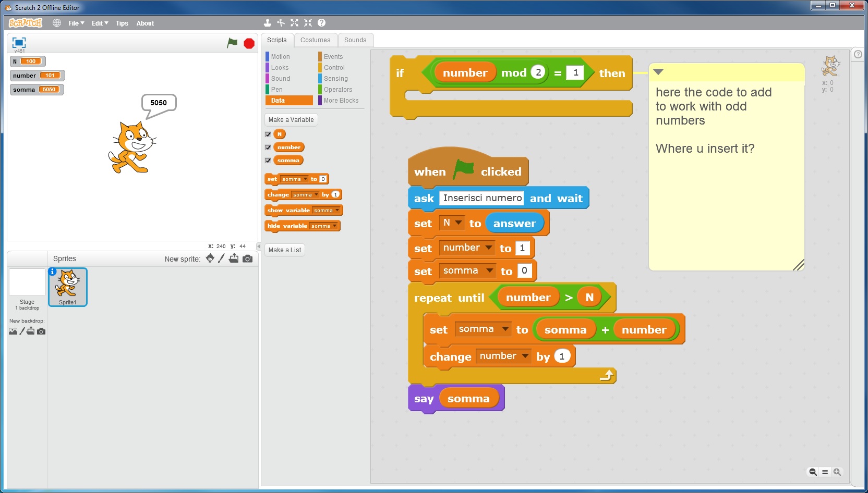Collapse the yellow comment note
This screenshot has height=493, width=868.
coord(658,72)
